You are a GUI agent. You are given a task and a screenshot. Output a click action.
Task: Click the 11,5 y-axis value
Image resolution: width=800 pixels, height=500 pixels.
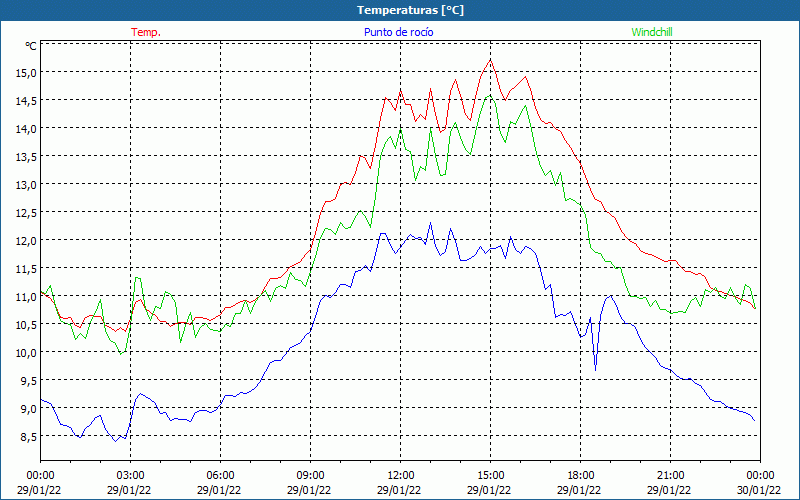point(27,269)
